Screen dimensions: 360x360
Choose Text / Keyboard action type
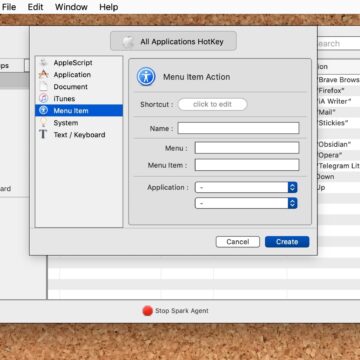[x=79, y=135]
